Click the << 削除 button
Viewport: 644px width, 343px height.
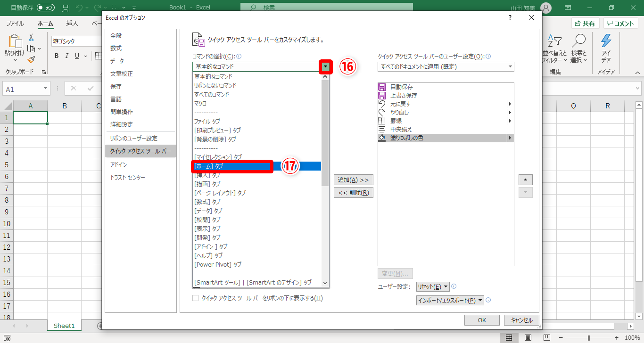(354, 192)
